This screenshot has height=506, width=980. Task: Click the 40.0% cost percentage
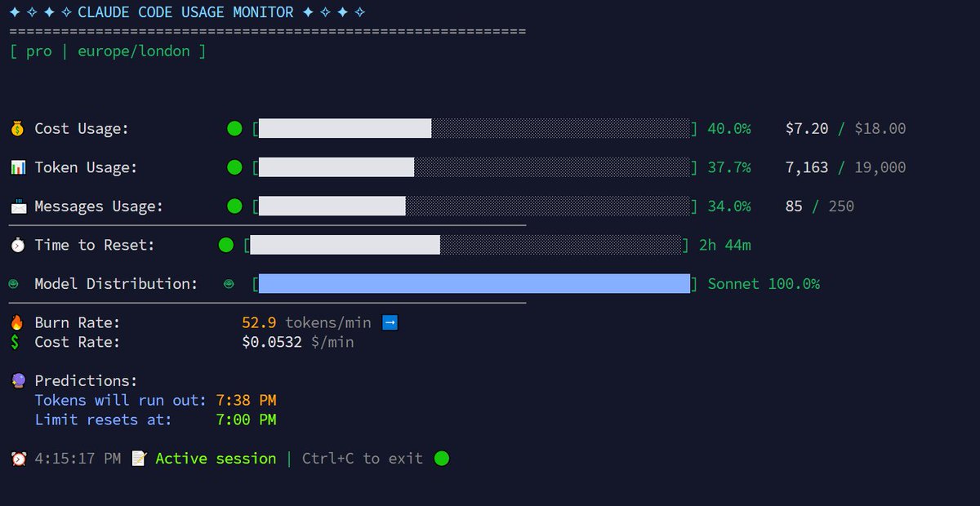[x=729, y=129]
